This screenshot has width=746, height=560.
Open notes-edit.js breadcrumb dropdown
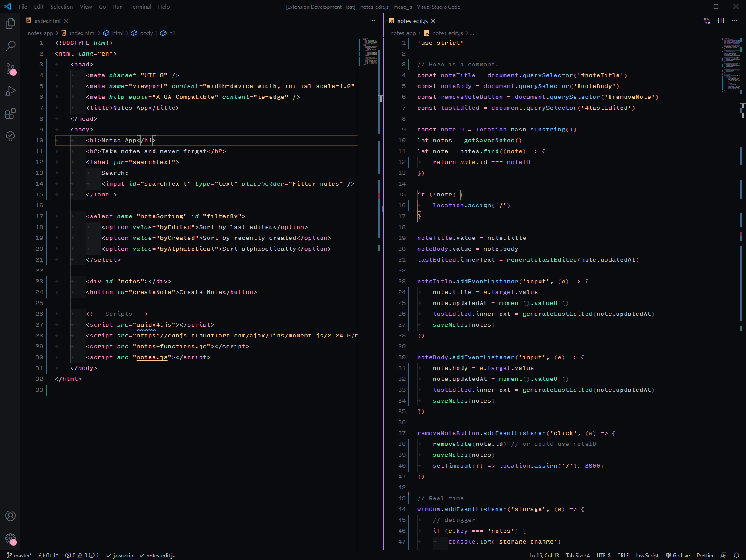443,33
